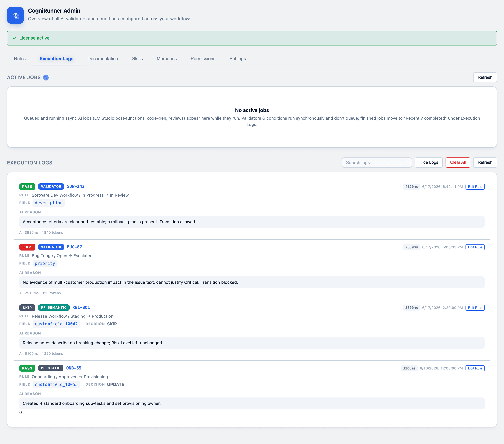Viewport: 504px width, 444px height.
Task: Click Edit Rule for the SDW-142 log
Action: click(475, 187)
